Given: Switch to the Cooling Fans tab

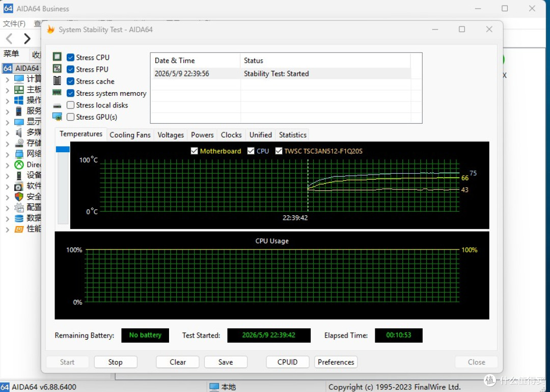Looking at the screenshot, I should [130, 134].
